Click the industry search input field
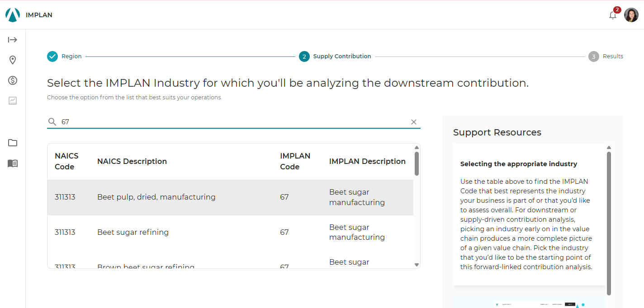Image resolution: width=644 pixels, height=308 pixels. 233,122
